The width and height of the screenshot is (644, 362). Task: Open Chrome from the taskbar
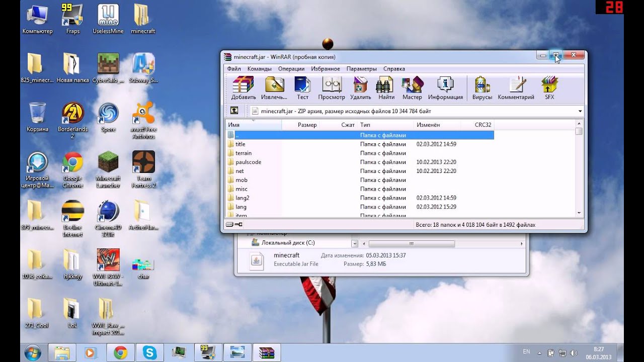click(120, 353)
